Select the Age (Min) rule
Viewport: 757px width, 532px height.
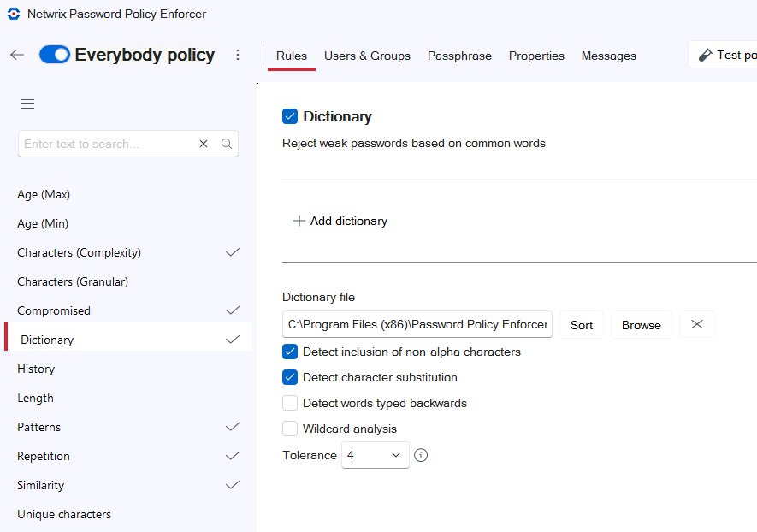tap(128, 223)
